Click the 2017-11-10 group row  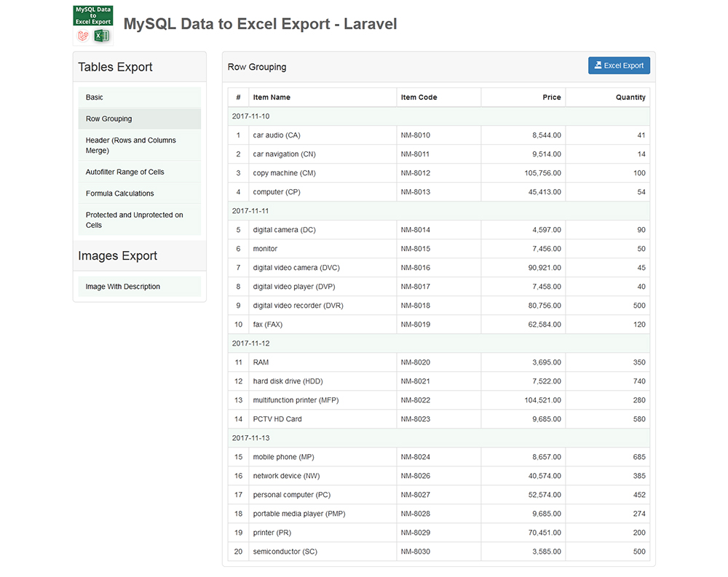pyautogui.click(x=438, y=116)
